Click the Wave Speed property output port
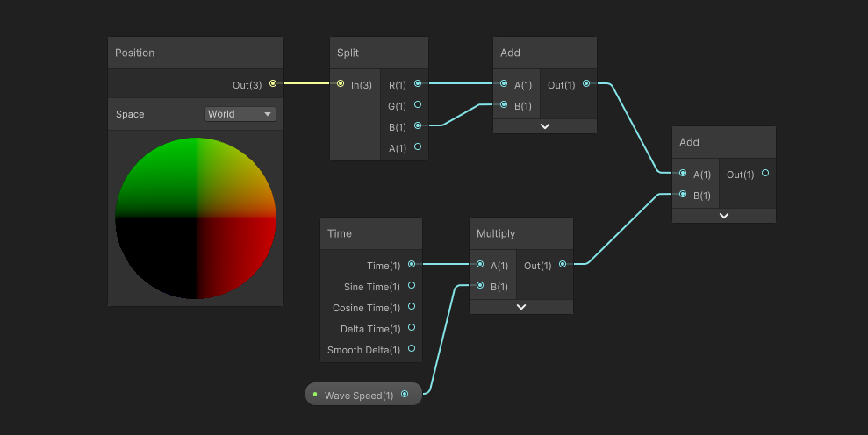Image resolution: width=868 pixels, height=435 pixels. (x=405, y=395)
